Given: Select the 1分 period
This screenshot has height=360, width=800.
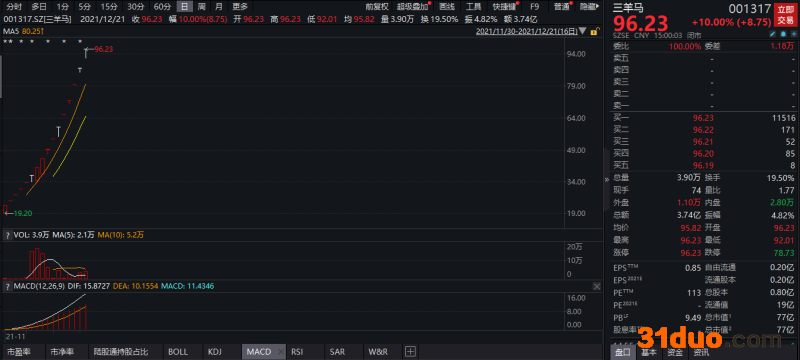Looking at the screenshot, I should [63, 7].
